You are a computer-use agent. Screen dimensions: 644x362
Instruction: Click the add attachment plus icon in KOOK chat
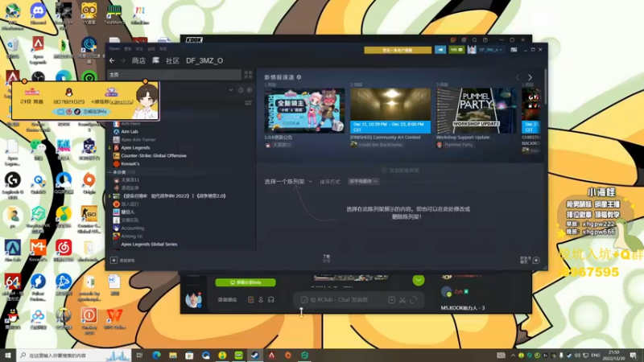coord(391,300)
